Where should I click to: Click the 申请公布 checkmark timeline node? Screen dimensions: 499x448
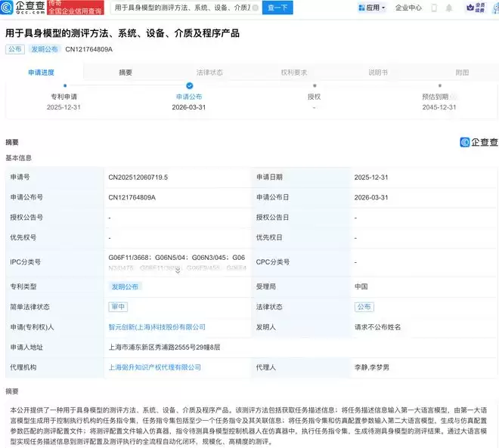tap(189, 86)
